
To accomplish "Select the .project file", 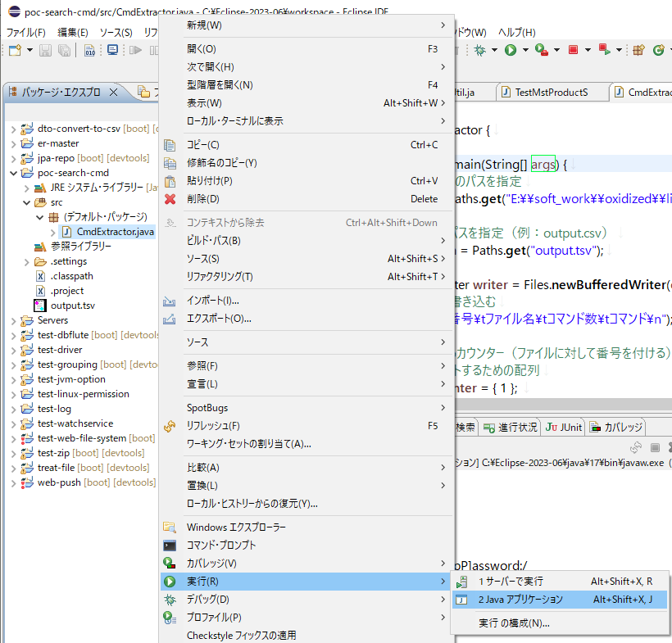I will (x=67, y=291).
